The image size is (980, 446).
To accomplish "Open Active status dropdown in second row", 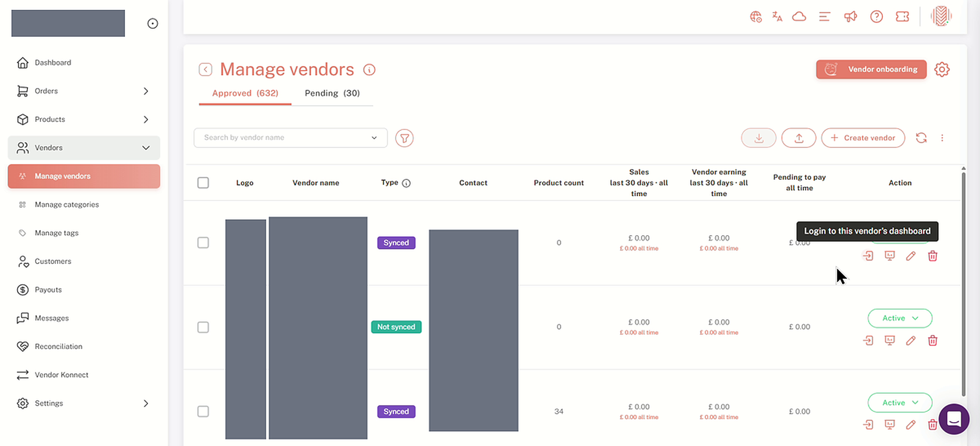I will coord(900,318).
